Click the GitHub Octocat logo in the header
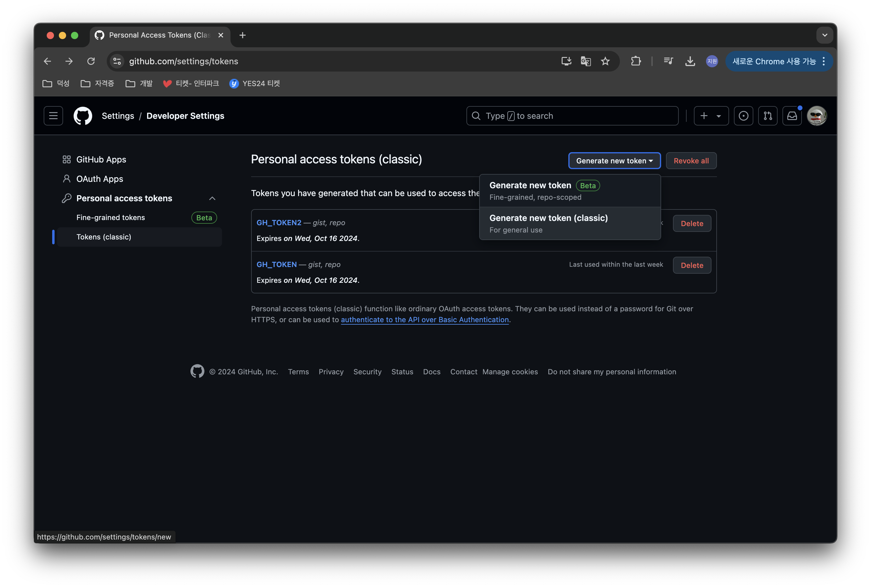The height and width of the screenshot is (588, 871). click(x=83, y=116)
